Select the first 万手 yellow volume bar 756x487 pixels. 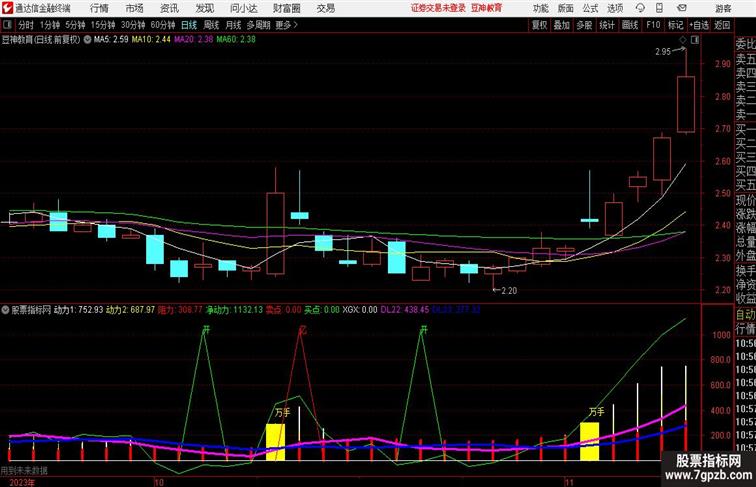pyautogui.click(x=275, y=442)
